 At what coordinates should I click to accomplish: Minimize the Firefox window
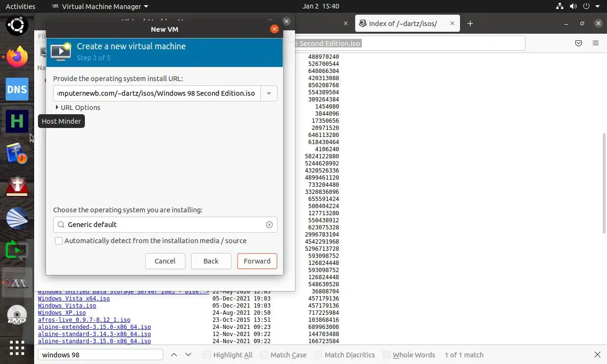click(x=566, y=23)
